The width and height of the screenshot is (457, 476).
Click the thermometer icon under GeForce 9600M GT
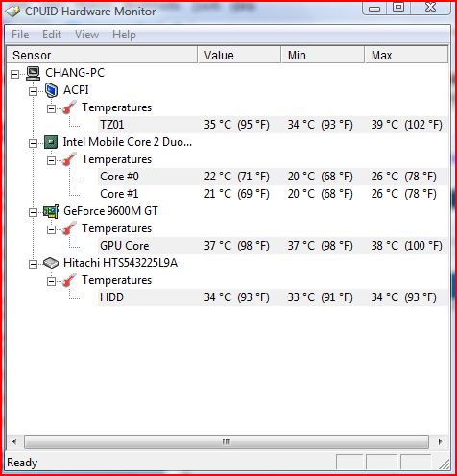[x=69, y=228]
